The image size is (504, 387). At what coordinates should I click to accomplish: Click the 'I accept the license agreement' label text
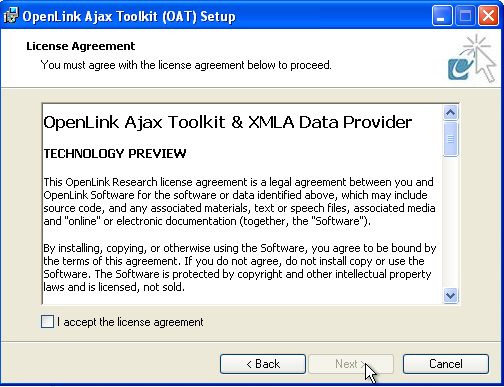click(130, 322)
